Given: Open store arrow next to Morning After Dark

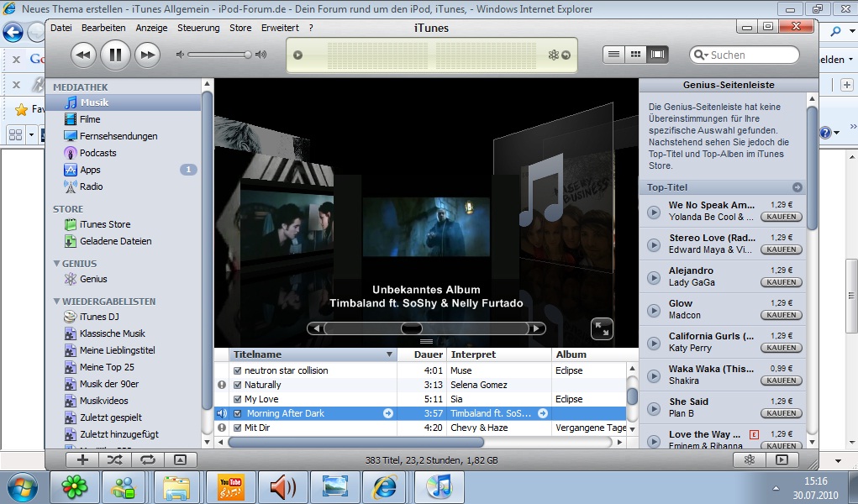Looking at the screenshot, I should (388, 413).
